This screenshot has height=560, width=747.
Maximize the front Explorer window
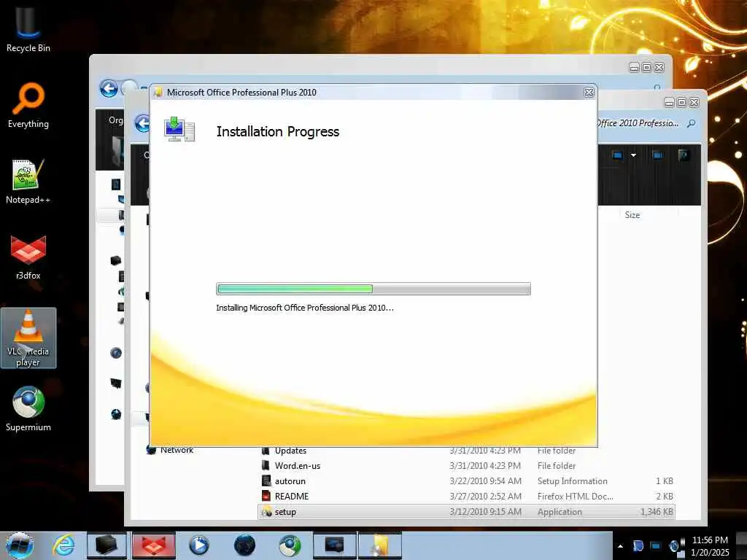click(x=681, y=102)
